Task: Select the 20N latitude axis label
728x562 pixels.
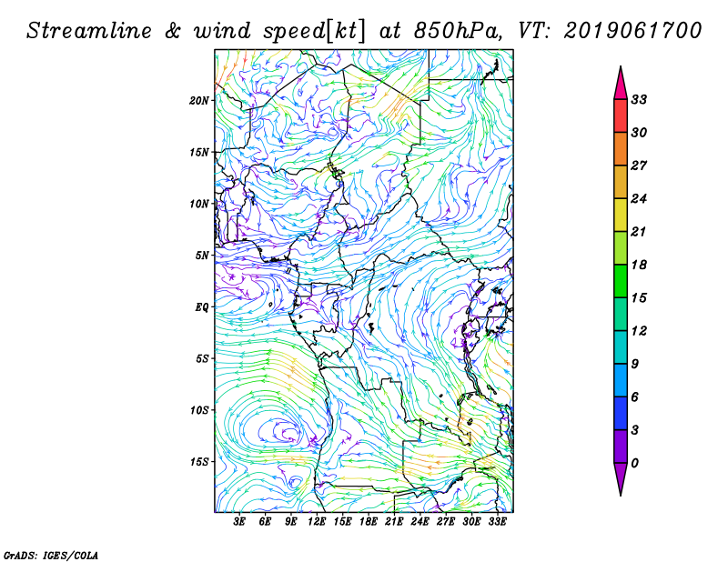Action: click(x=200, y=100)
